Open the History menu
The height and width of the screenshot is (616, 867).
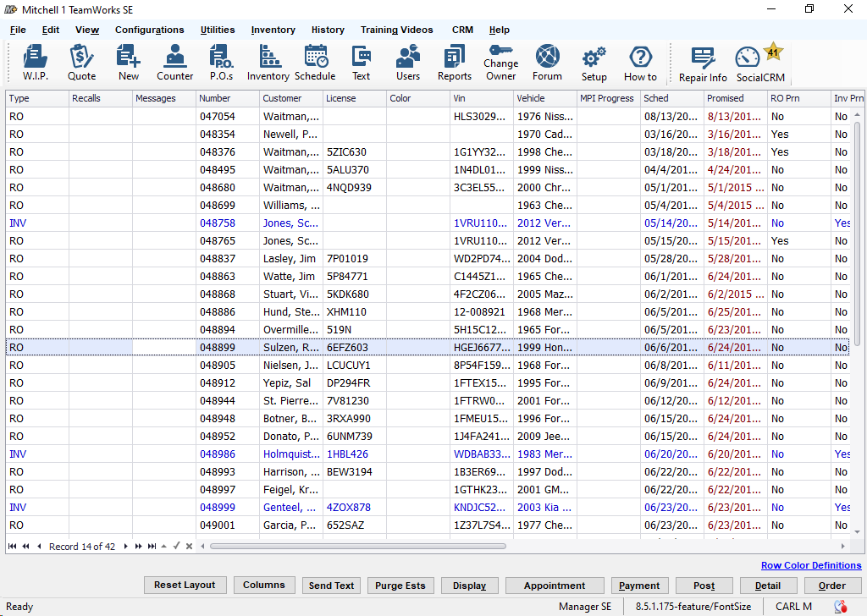[328, 30]
